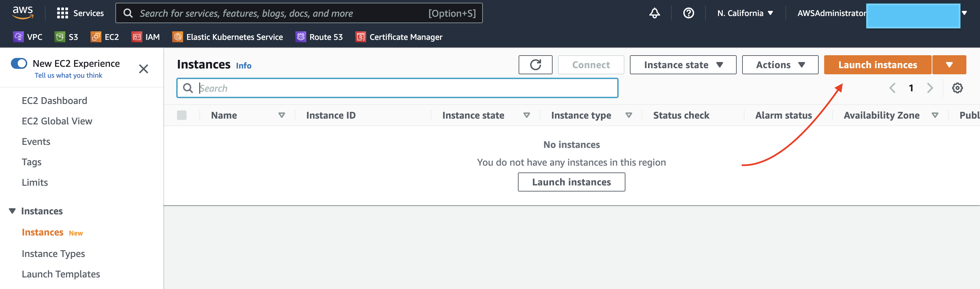
Task: Sort by the Name column arrow
Action: [281, 115]
